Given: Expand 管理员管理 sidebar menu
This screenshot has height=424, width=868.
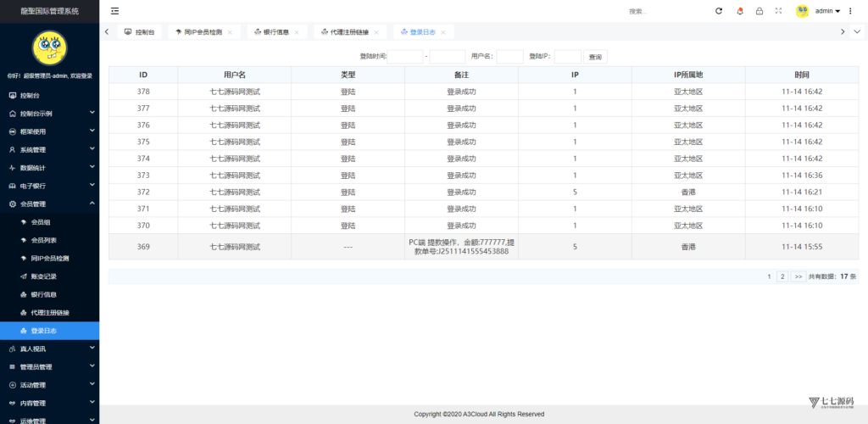Looking at the screenshot, I should [x=50, y=367].
